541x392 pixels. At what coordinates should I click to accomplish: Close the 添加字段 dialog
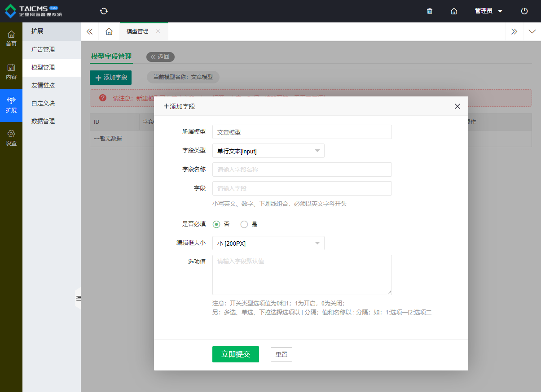457,106
